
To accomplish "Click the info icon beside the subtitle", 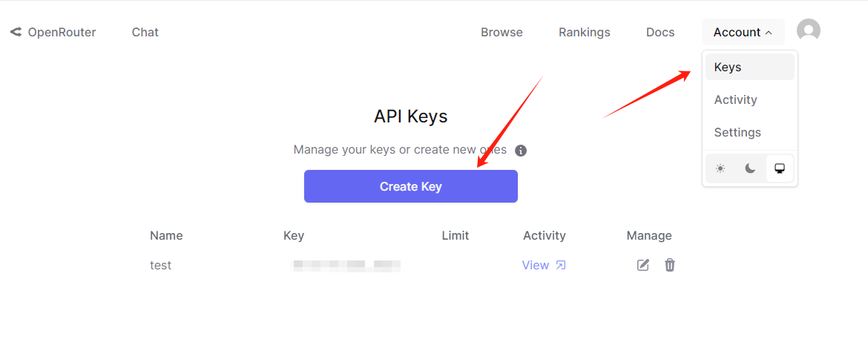I will [521, 151].
